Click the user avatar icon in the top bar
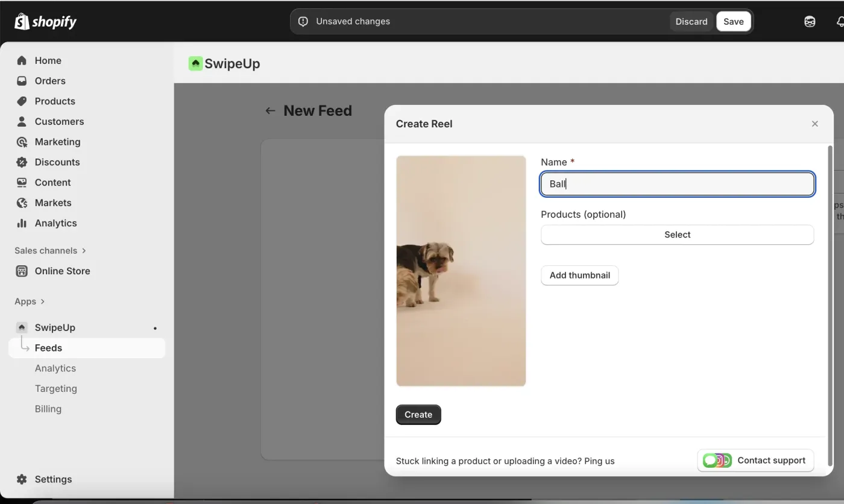The width and height of the screenshot is (844, 504). [x=809, y=21]
